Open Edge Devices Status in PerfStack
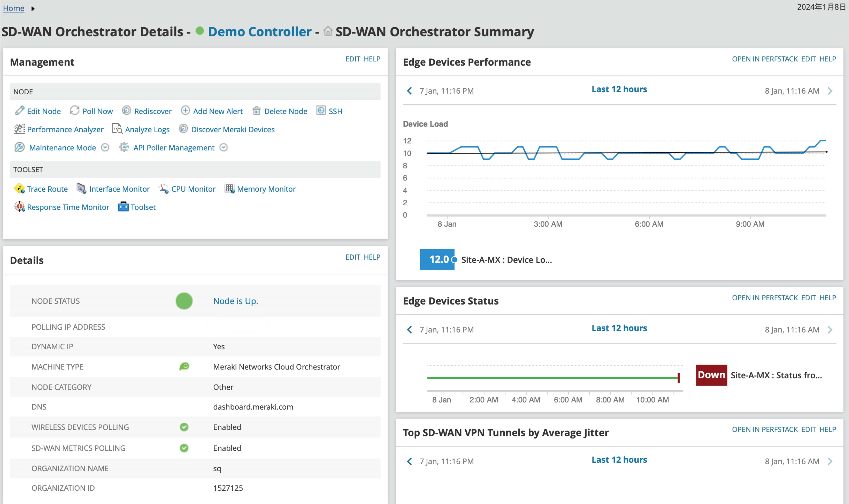 tap(765, 298)
